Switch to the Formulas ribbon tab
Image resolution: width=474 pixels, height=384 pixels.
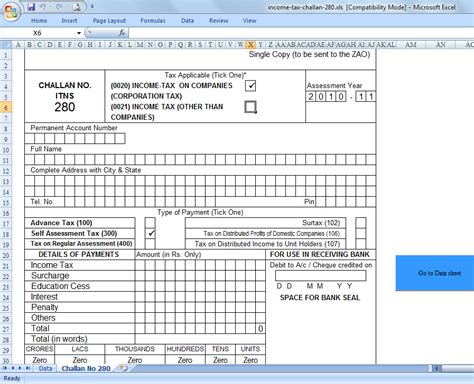pyautogui.click(x=153, y=21)
